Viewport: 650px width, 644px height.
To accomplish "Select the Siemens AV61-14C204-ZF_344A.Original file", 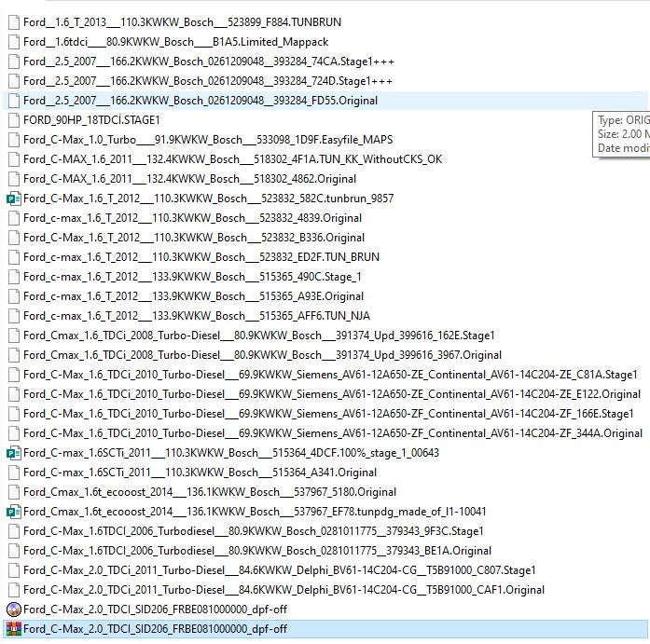I will coord(332,433).
